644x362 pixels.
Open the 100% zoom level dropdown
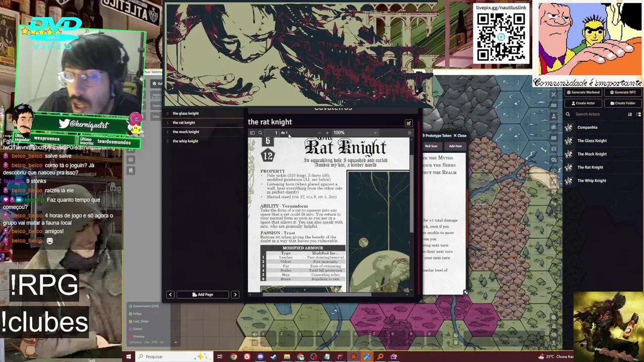pyautogui.click(x=355, y=133)
